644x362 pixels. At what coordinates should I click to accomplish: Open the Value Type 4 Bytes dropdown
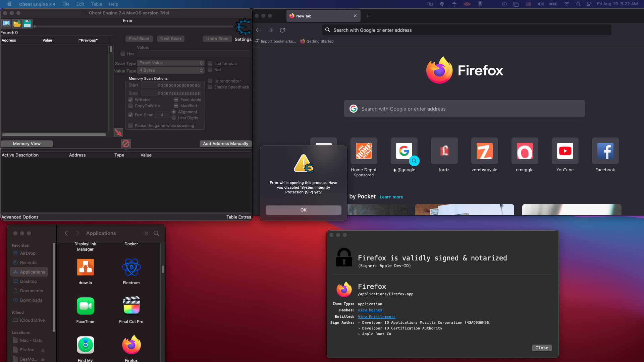click(171, 70)
